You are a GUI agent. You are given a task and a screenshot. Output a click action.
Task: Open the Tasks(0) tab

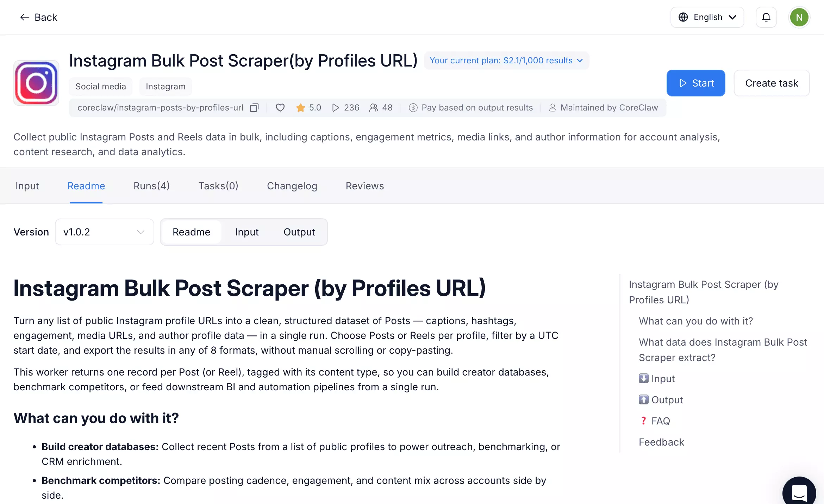click(x=218, y=186)
